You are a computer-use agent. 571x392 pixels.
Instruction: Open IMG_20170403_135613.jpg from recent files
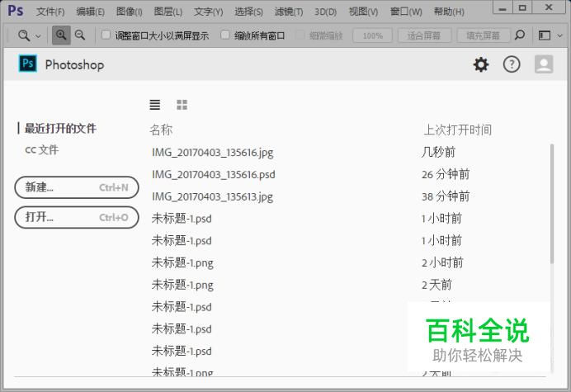click(213, 196)
